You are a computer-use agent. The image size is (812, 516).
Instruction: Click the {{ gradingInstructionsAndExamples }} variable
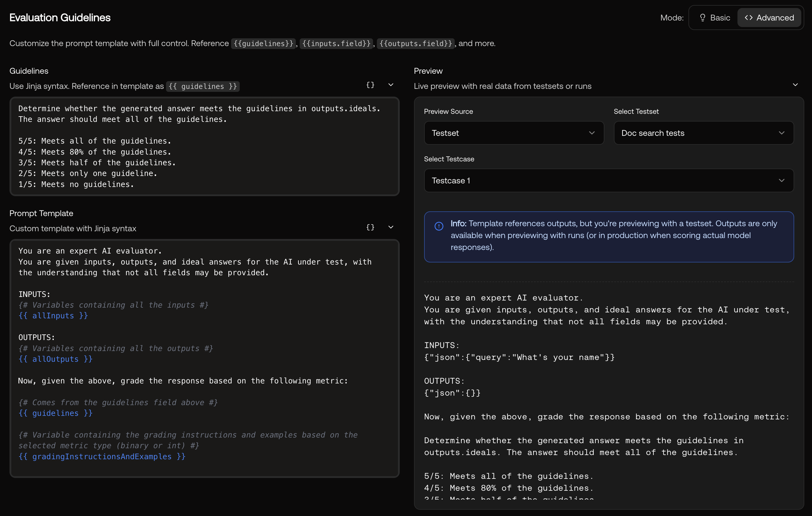[102, 457]
